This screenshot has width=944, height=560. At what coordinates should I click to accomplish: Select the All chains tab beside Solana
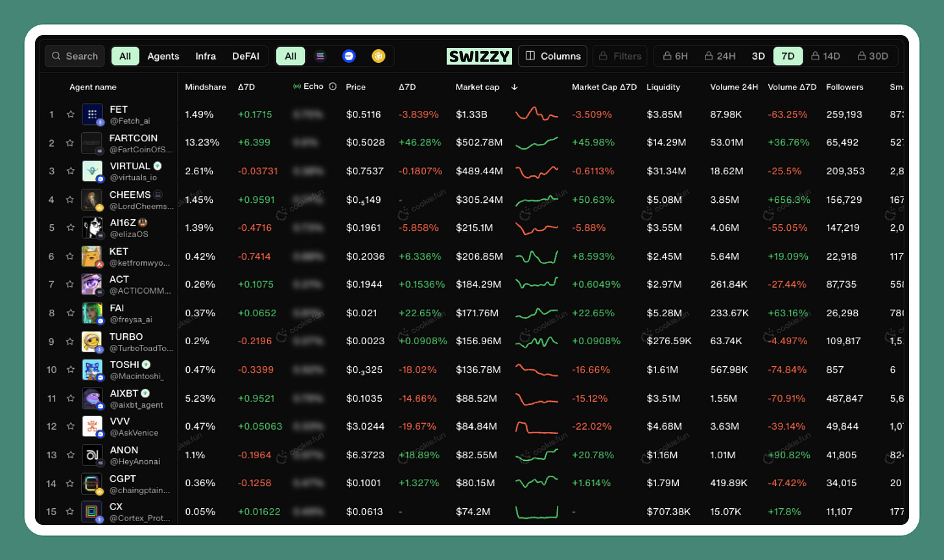[x=290, y=56]
